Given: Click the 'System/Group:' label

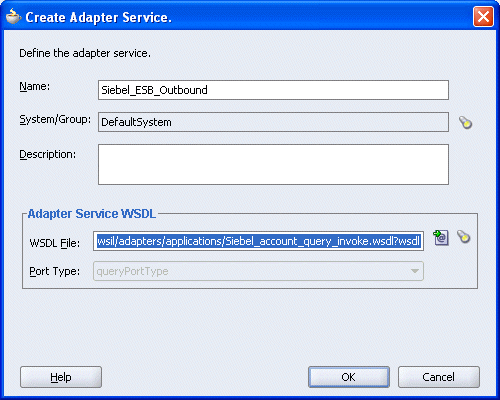Looking at the screenshot, I should coord(55,119).
